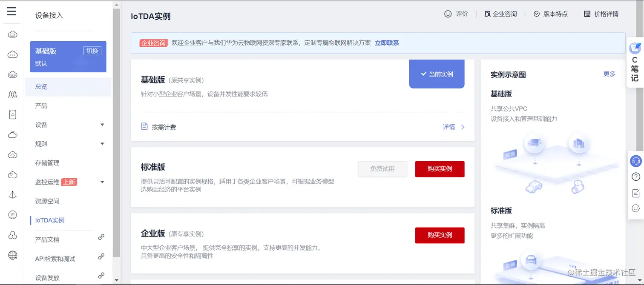Image resolution: width=644 pixels, height=285 pixels.
Task: Click the 切换 switch instance button
Action: [x=92, y=51]
